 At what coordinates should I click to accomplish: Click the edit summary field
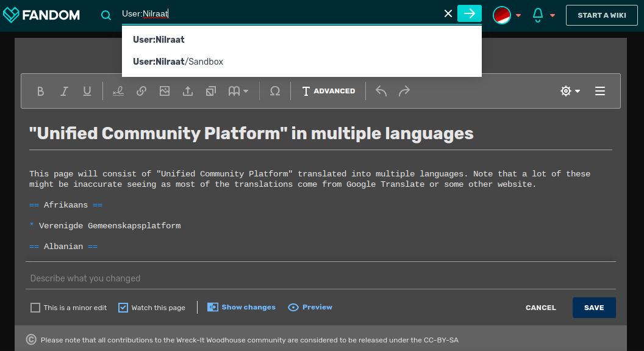[x=321, y=278]
